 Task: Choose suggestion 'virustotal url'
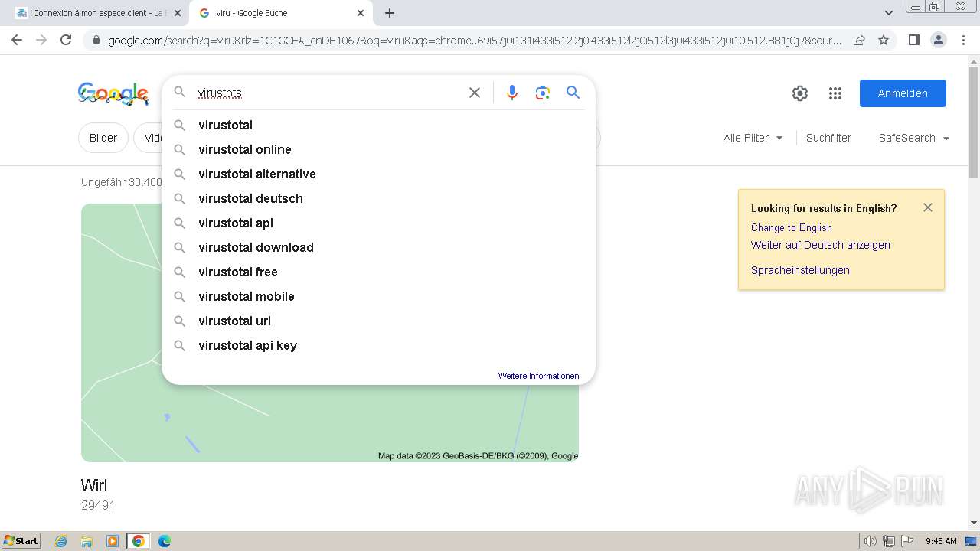click(378, 321)
